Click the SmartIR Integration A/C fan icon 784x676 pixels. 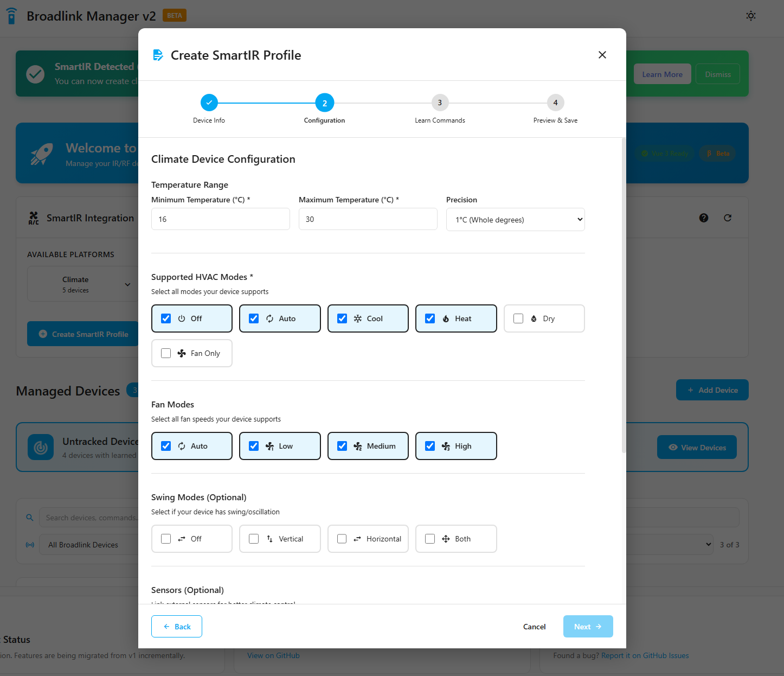click(34, 218)
